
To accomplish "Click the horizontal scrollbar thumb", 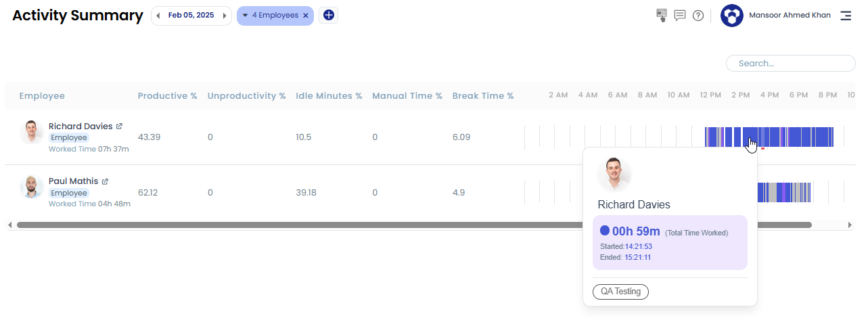I will click(x=414, y=225).
